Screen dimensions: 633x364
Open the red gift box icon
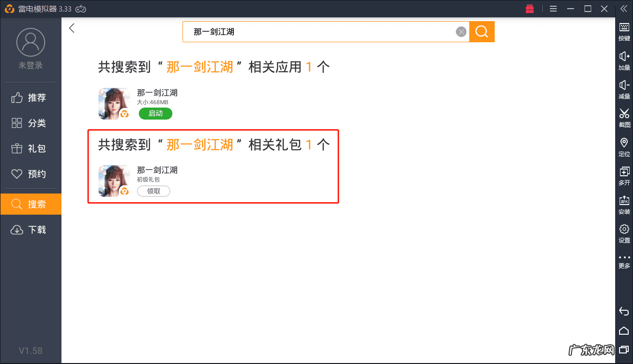pyautogui.click(x=530, y=9)
